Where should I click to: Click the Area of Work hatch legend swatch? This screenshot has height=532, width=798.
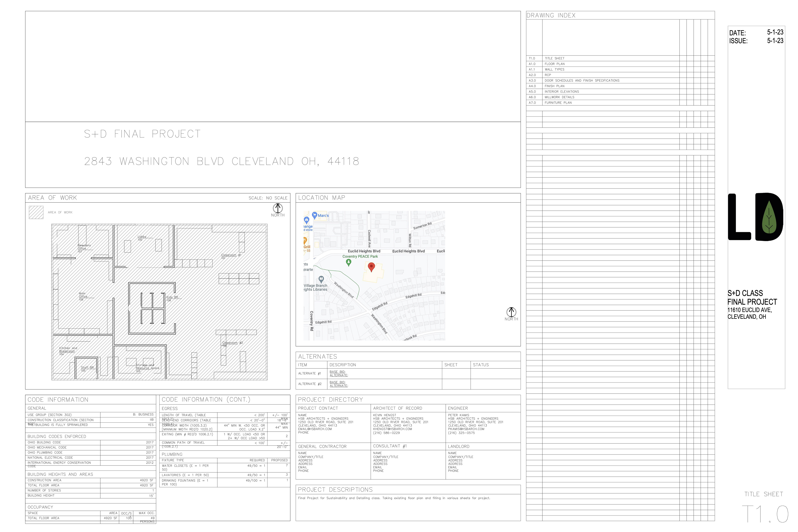pyautogui.click(x=36, y=212)
